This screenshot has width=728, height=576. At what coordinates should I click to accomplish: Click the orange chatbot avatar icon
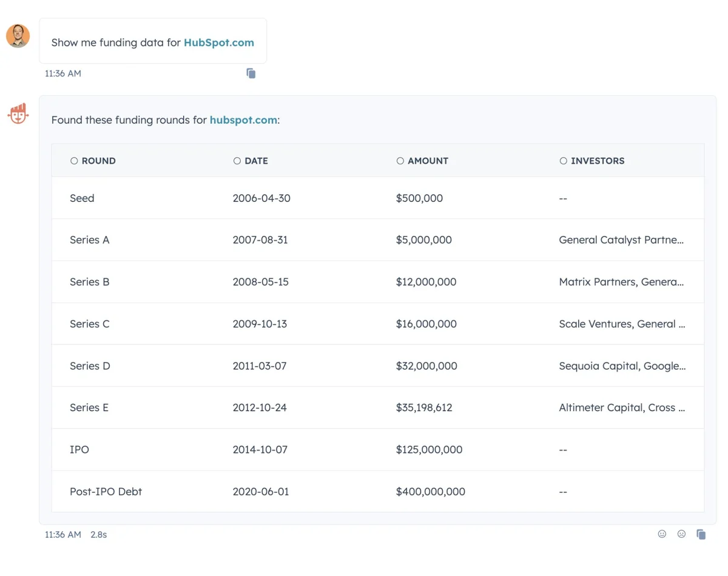click(x=18, y=113)
